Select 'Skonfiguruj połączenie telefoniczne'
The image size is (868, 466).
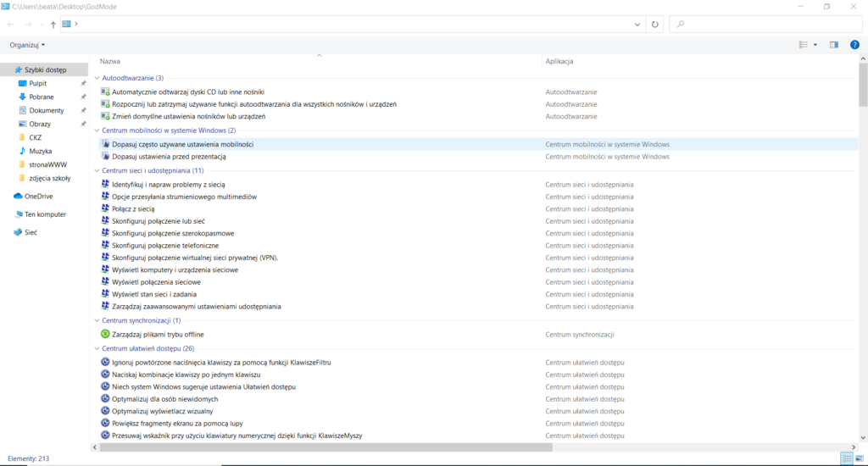165,245
